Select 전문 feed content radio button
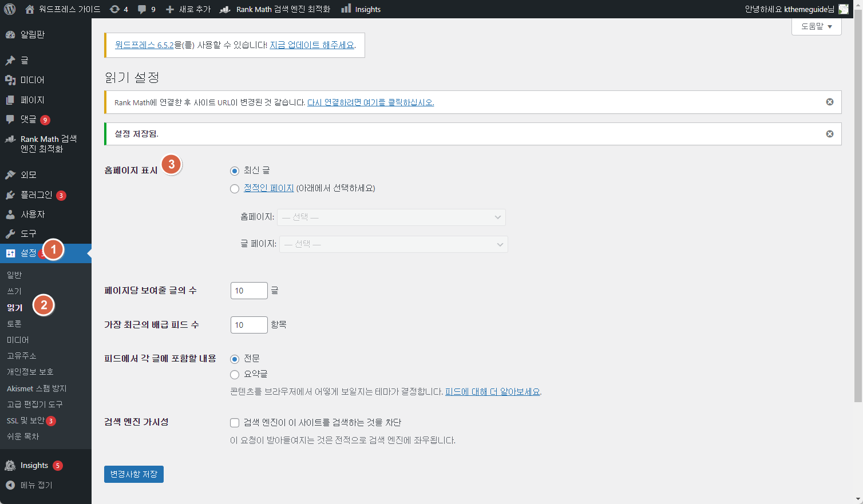 click(x=235, y=359)
